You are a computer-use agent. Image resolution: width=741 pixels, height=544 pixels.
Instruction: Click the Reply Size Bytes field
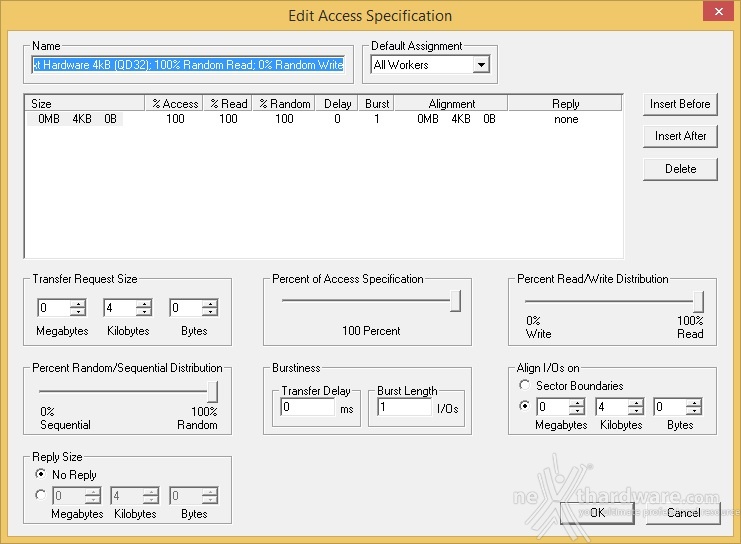[x=186, y=496]
